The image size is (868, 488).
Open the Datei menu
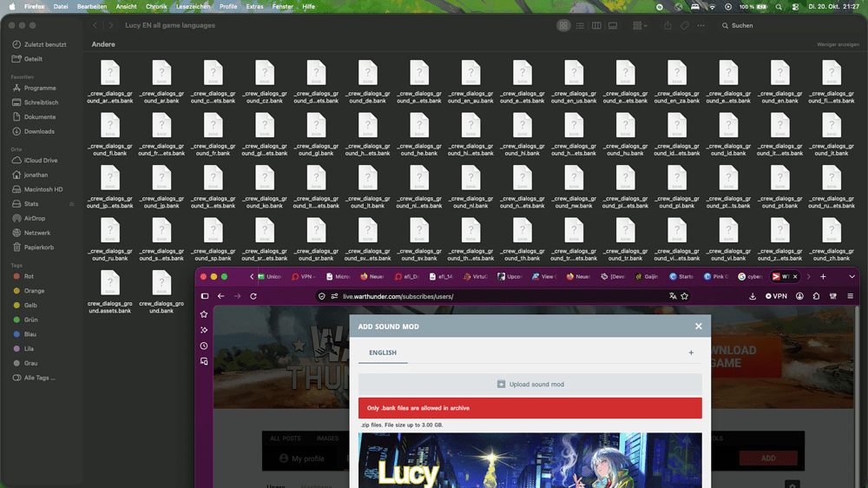61,7
